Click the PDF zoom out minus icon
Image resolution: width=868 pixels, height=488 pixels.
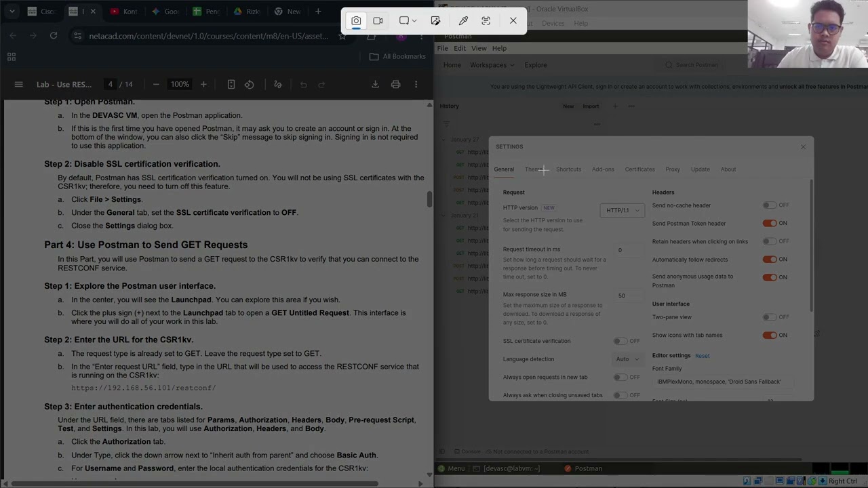[x=156, y=84]
